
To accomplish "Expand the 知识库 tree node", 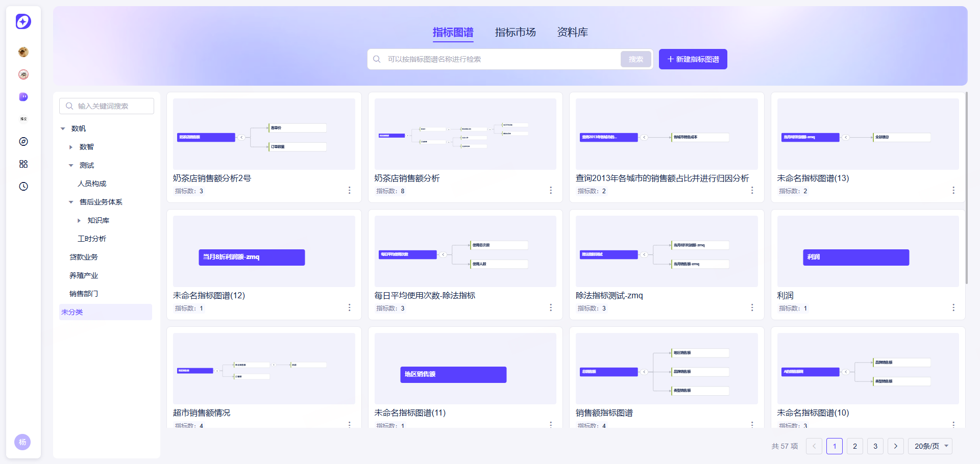I will (79, 220).
